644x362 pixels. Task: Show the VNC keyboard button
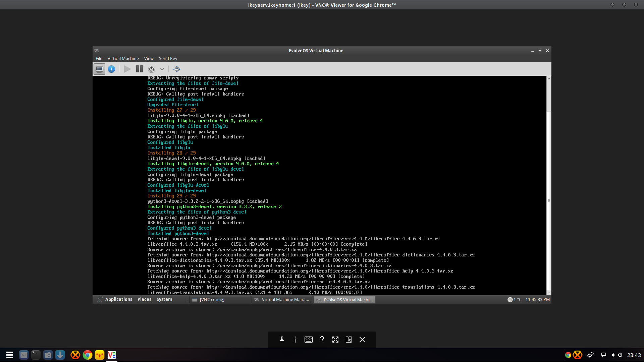tap(309, 340)
